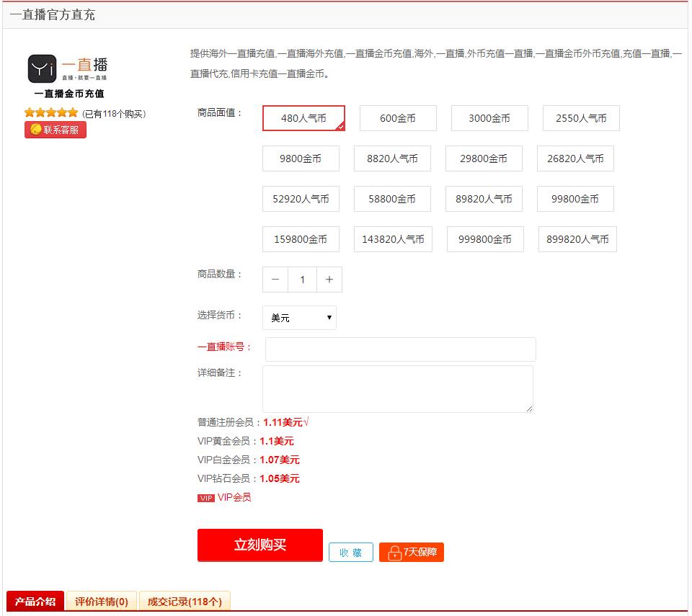Switch to the 产品介绍 tab
The width and height of the screenshot is (692, 616).
coord(35,601)
